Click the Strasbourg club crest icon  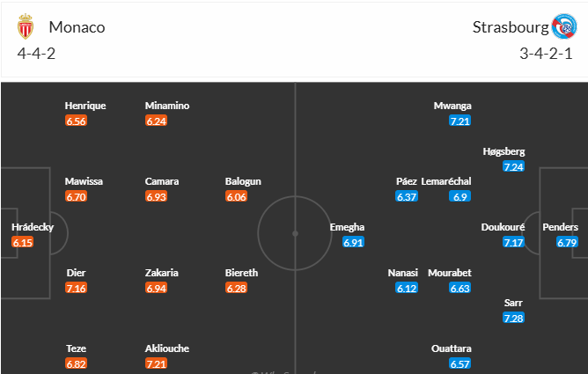click(x=564, y=26)
